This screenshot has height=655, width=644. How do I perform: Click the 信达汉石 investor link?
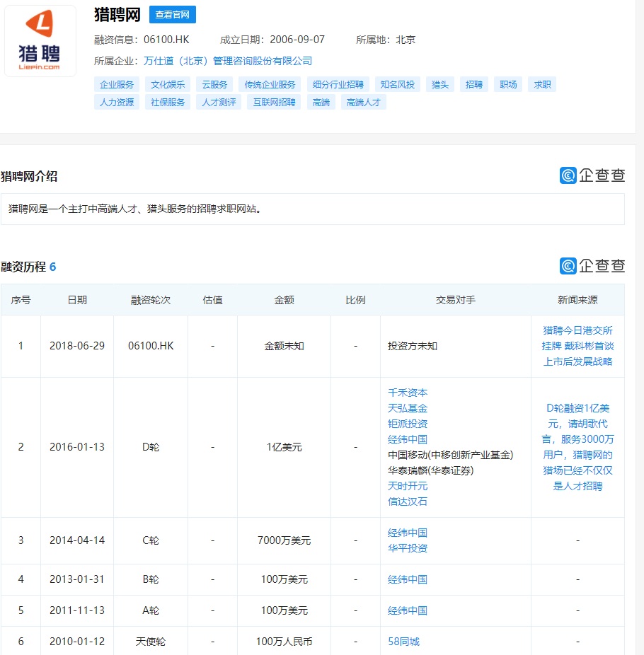408,502
